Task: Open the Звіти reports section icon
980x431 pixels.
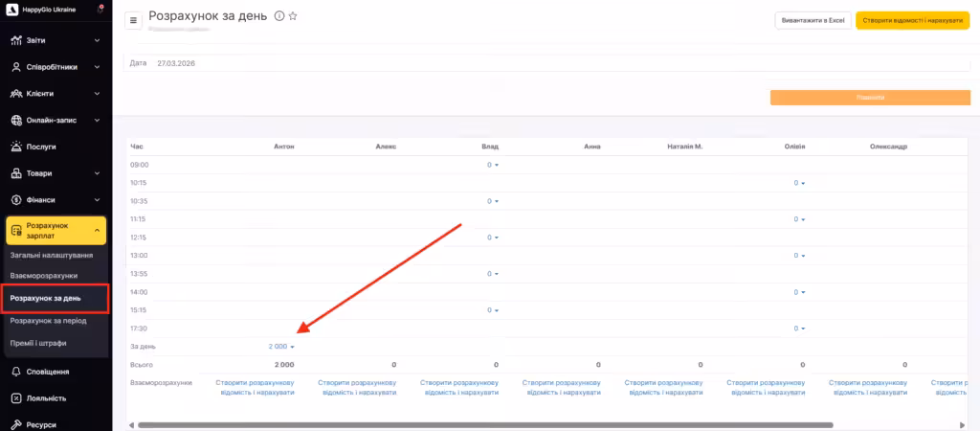Action: (x=16, y=40)
